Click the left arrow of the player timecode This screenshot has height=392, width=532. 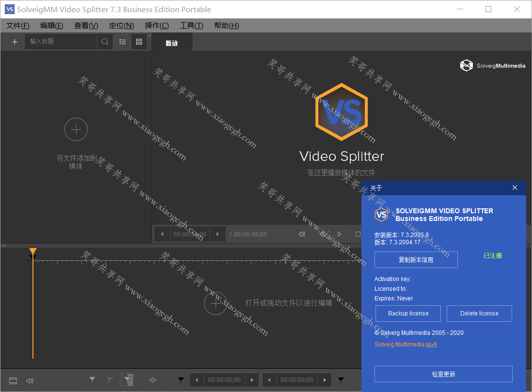click(x=162, y=234)
